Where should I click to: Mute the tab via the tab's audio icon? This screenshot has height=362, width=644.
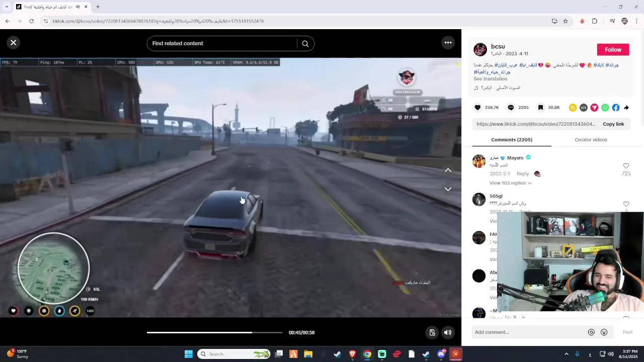(x=77, y=7)
